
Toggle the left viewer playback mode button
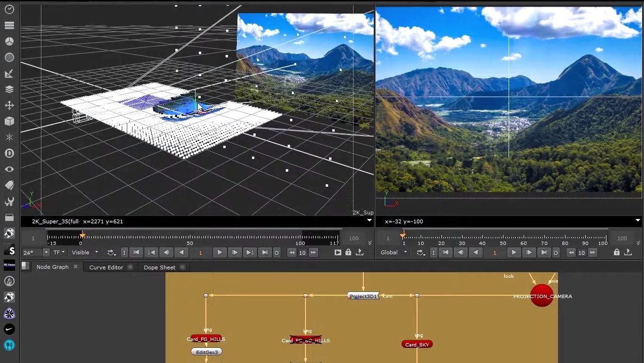coord(338,253)
